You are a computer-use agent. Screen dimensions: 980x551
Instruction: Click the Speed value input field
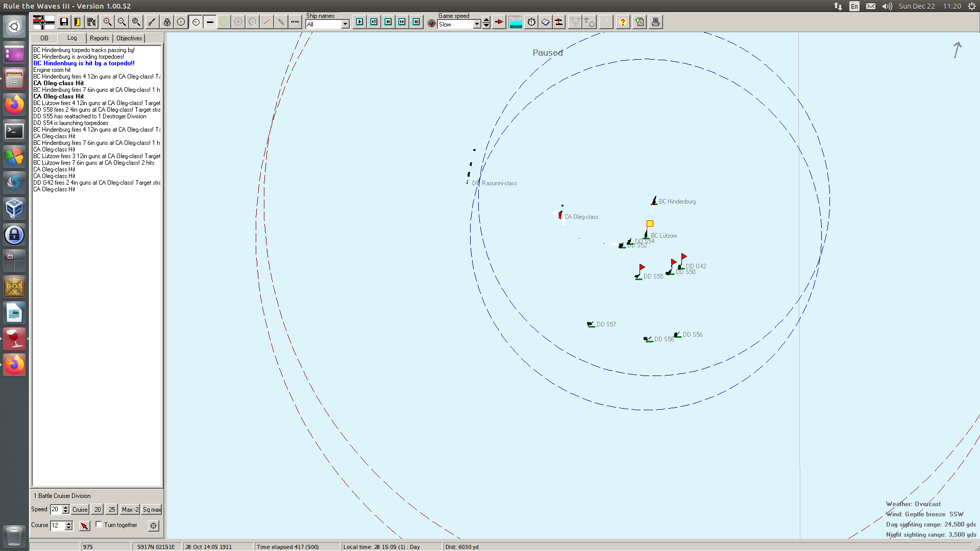(56, 509)
